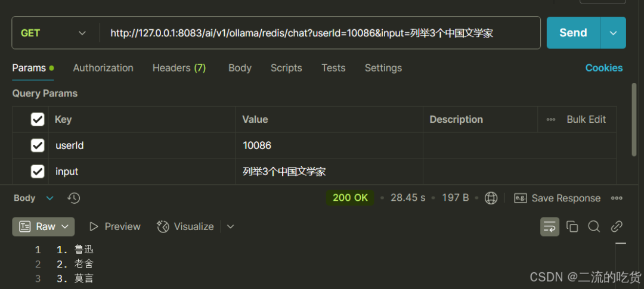644x289 pixels.
Task: Open the more options ellipsis beside Save Response
Action: (x=617, y=198)
